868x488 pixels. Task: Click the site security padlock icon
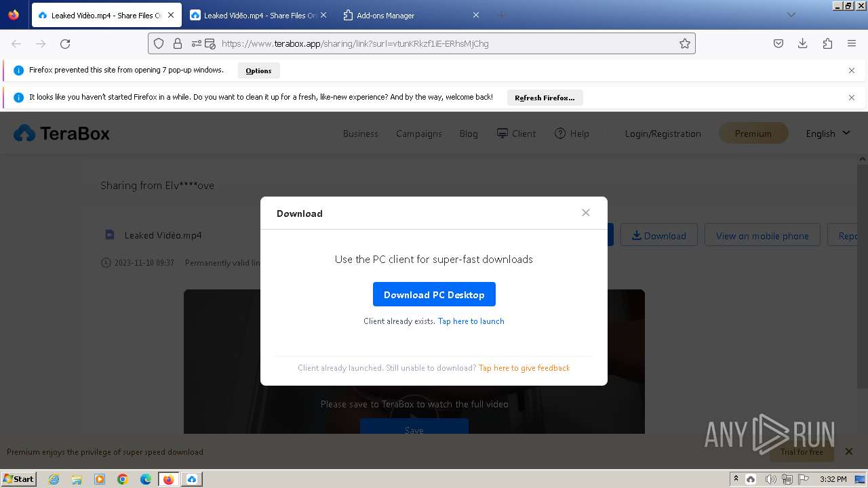pyautogui.click(x=178, y=43)
